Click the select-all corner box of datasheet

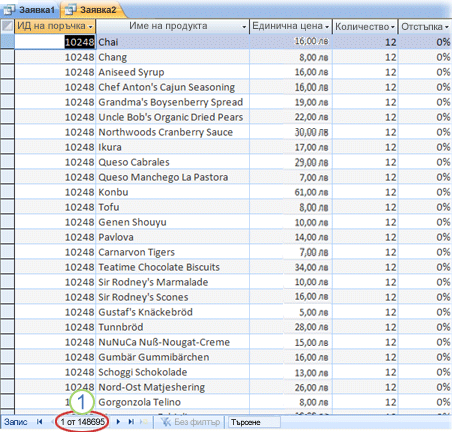coord(7,26)
